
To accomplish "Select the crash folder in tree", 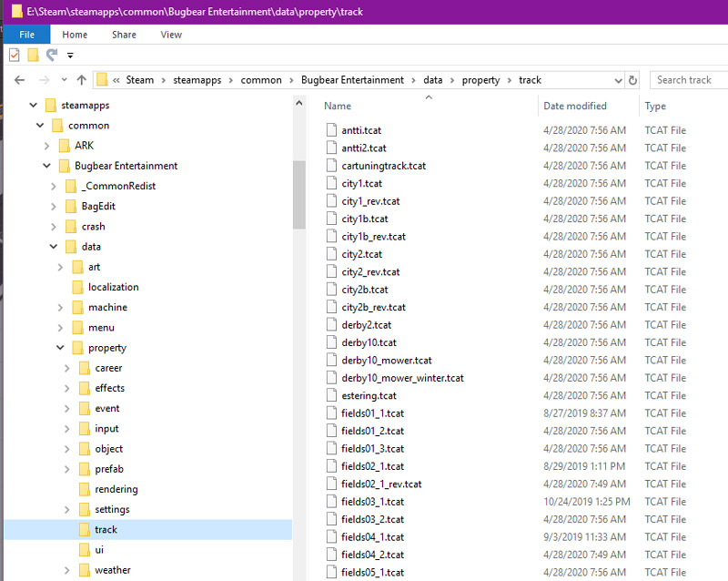I will pyautogui.click(x=94, y=227).
